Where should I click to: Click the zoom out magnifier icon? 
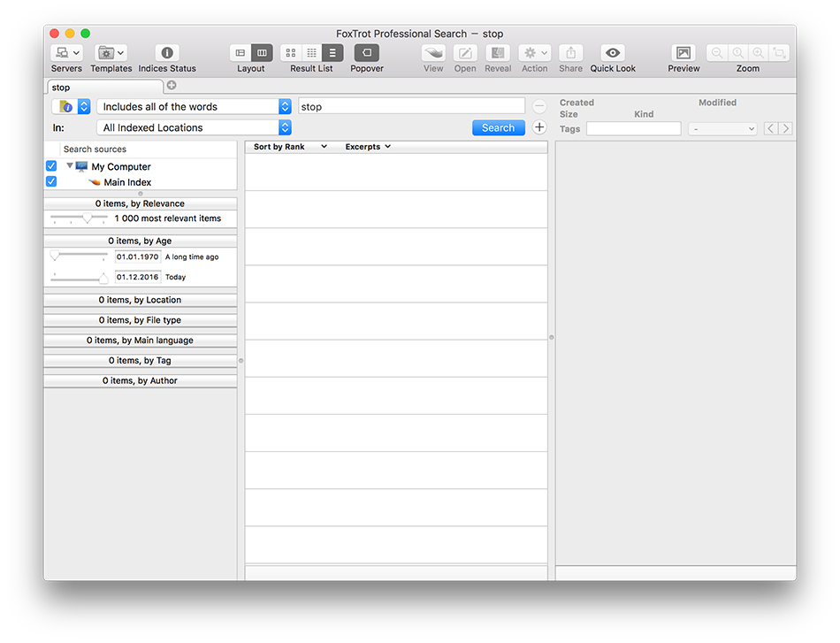(x=717, y=52)
